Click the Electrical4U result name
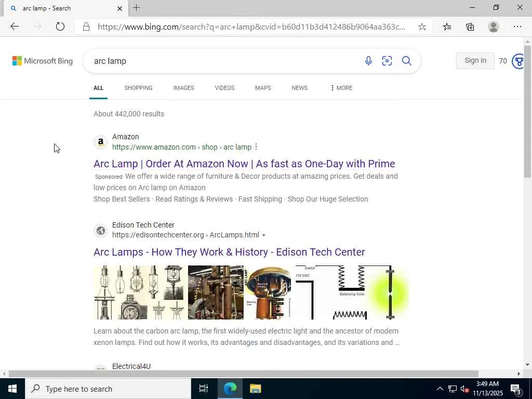The height and width of the screenshot is (399, 532). pyautogui.click(x=131, y=366)
